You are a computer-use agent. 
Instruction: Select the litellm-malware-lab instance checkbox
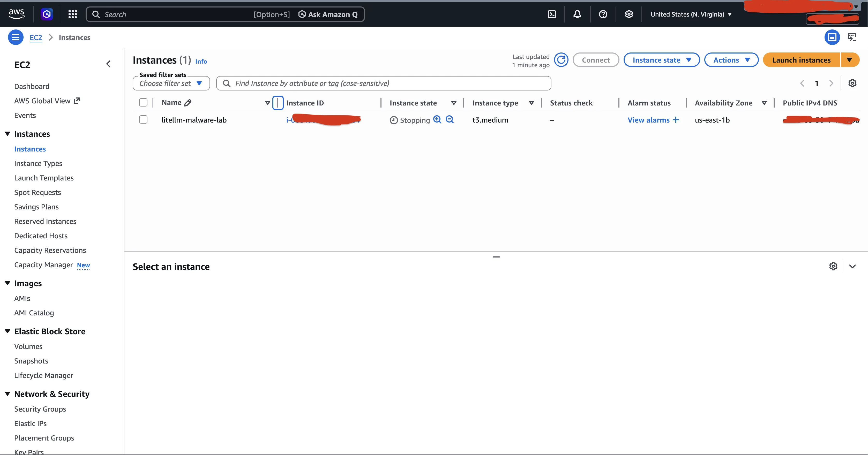[x=143, y=119]
